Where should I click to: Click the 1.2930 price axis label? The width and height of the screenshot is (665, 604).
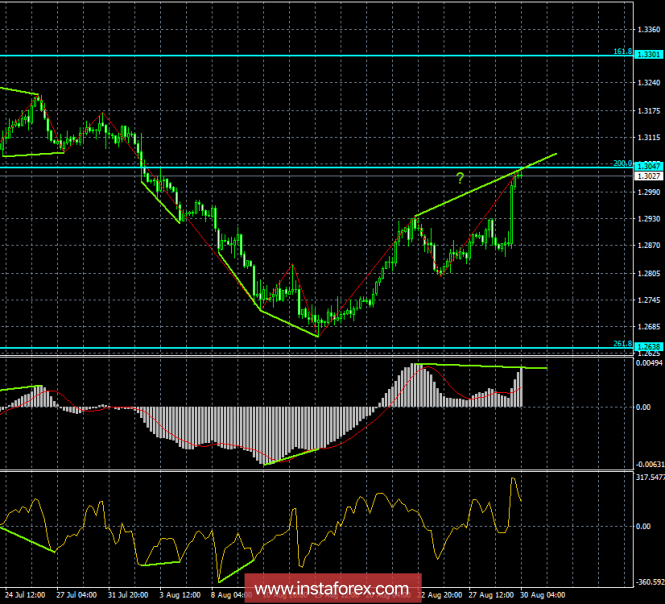[649, 218]
